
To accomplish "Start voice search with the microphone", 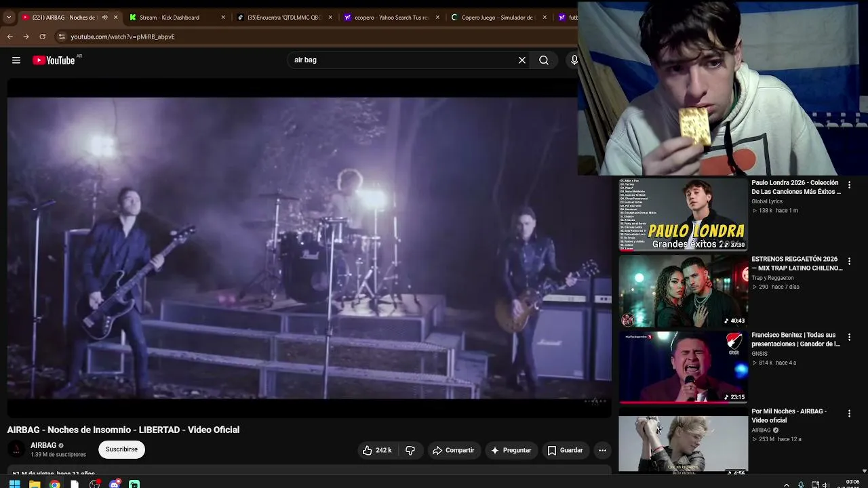I will (x=574, y=60).
